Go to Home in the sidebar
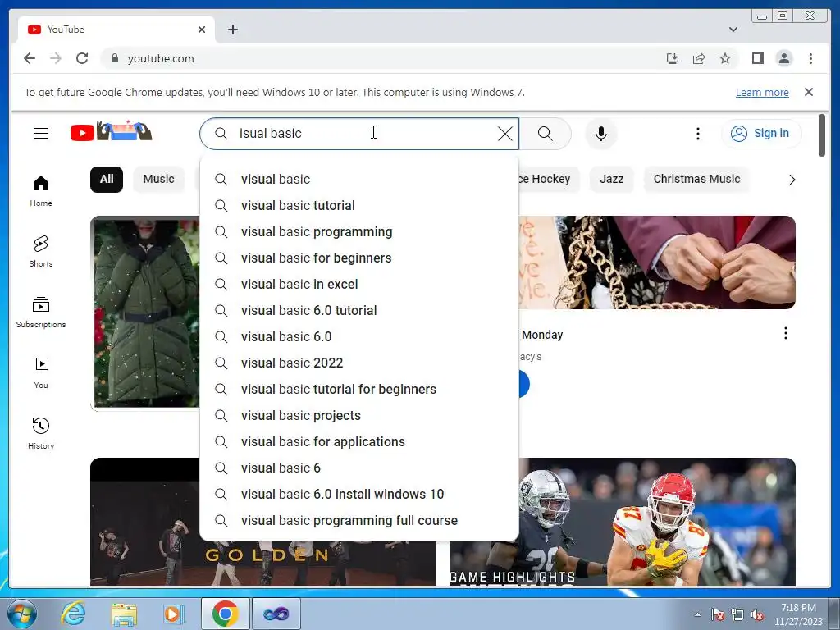 click(41, 191)
